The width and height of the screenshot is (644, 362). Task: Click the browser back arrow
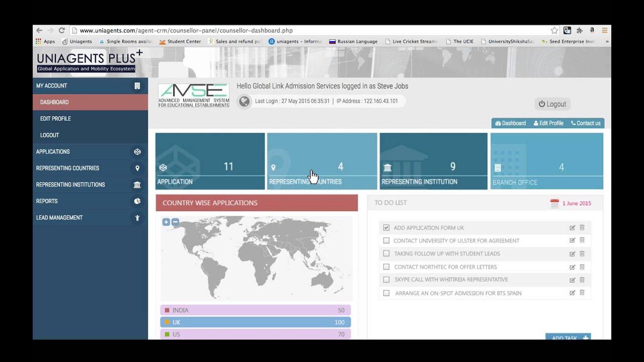[x=39, y=30]
